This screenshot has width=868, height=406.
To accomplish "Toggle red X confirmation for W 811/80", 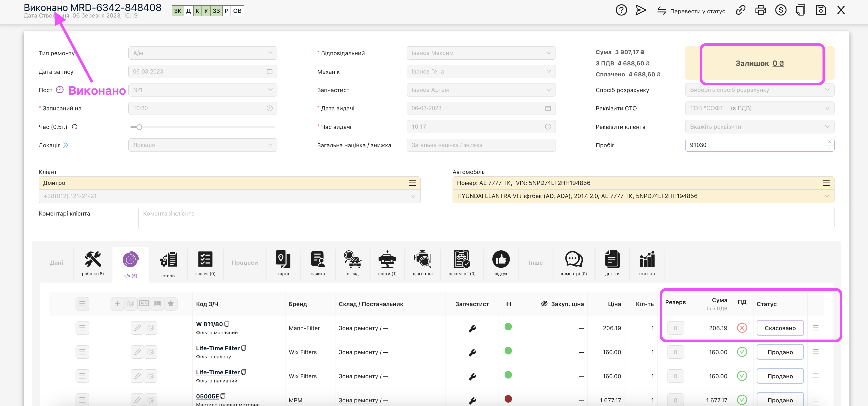I will click(742, 328).
